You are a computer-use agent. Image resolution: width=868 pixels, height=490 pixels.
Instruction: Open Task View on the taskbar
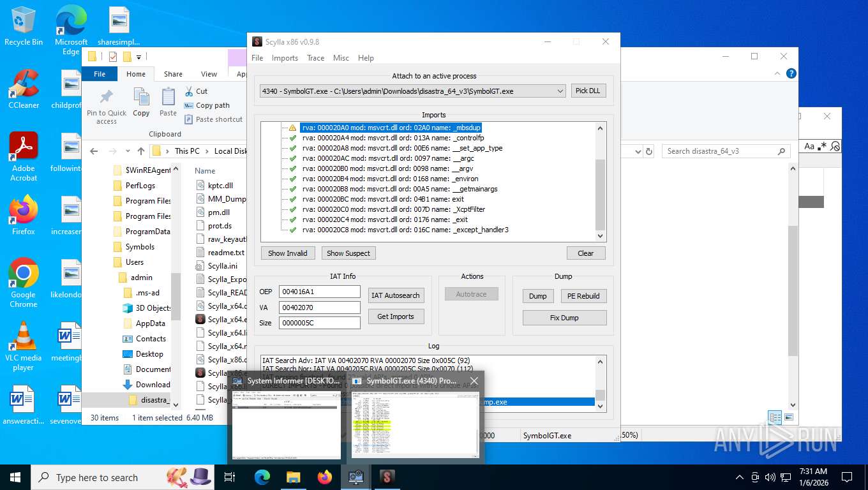click(230, 477)
